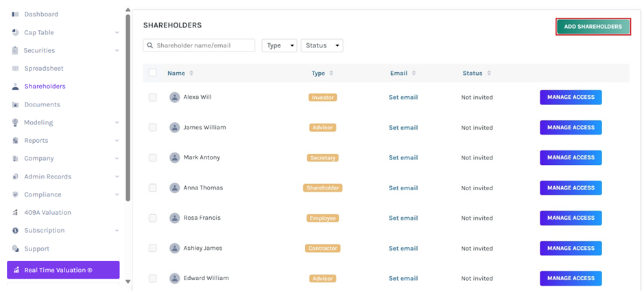Screen dimensions: 644x296
Task: Go to Spreadsheet in sidebar
Action: pyautogui.click(x=43, y=69)
